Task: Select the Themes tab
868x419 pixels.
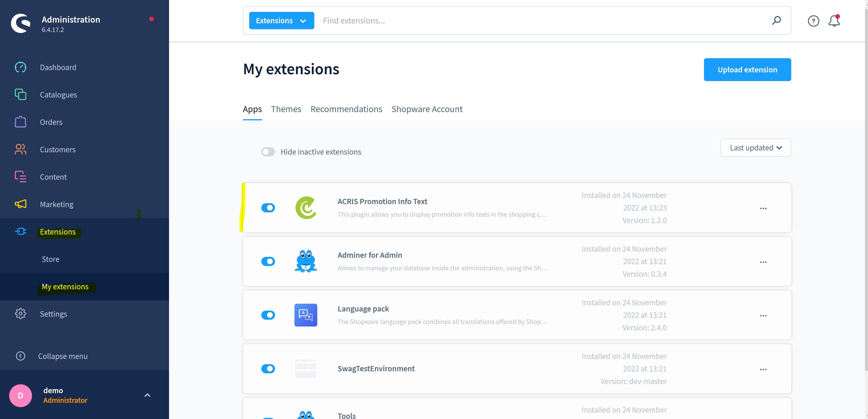Action: click(286, 108)
